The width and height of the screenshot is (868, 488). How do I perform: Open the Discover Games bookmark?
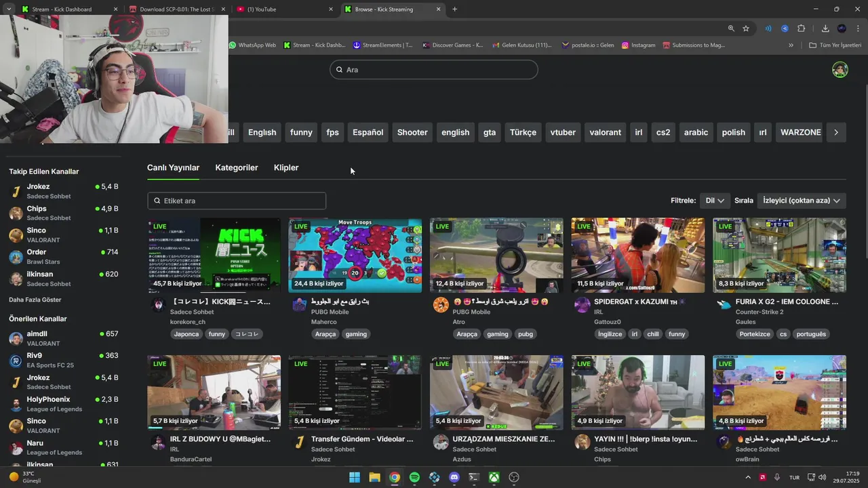(x=452, y=45)
